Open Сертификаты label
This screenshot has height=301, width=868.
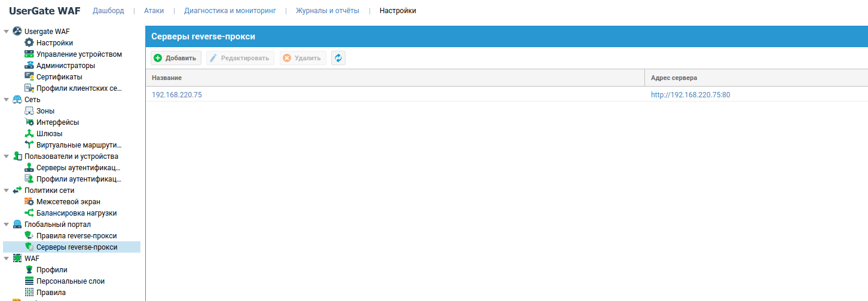tap(59, 77)
